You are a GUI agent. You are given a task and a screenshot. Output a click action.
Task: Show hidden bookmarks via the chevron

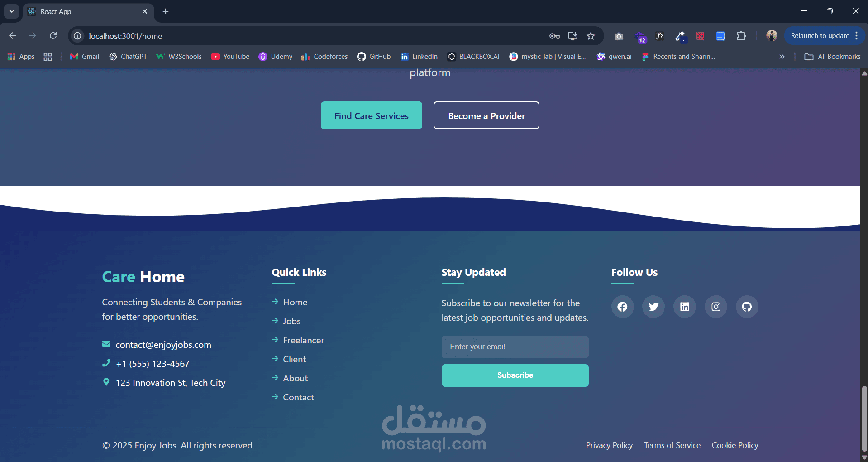[782, 57]
